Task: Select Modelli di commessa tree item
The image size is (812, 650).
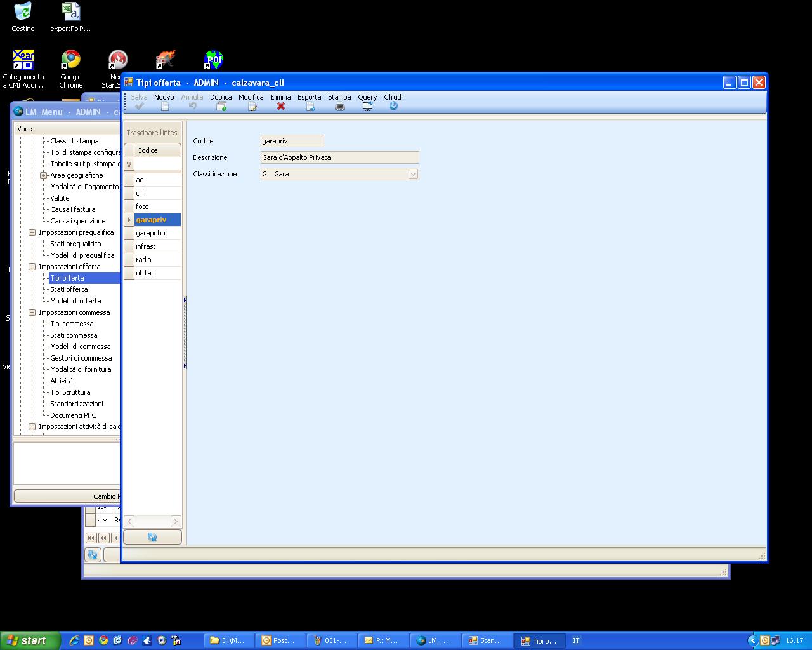Action: (x=81, y=347)
